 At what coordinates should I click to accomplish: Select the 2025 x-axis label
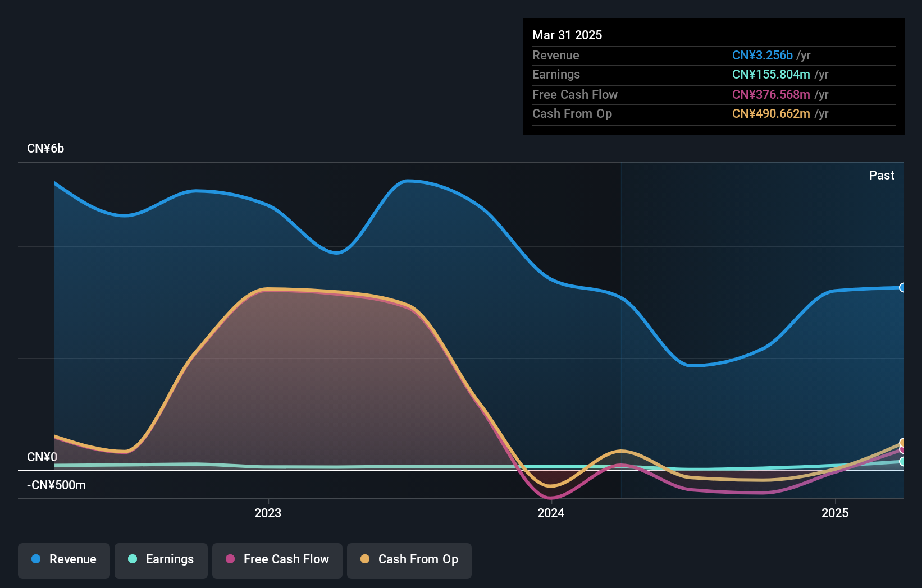[x=835, y=513]
